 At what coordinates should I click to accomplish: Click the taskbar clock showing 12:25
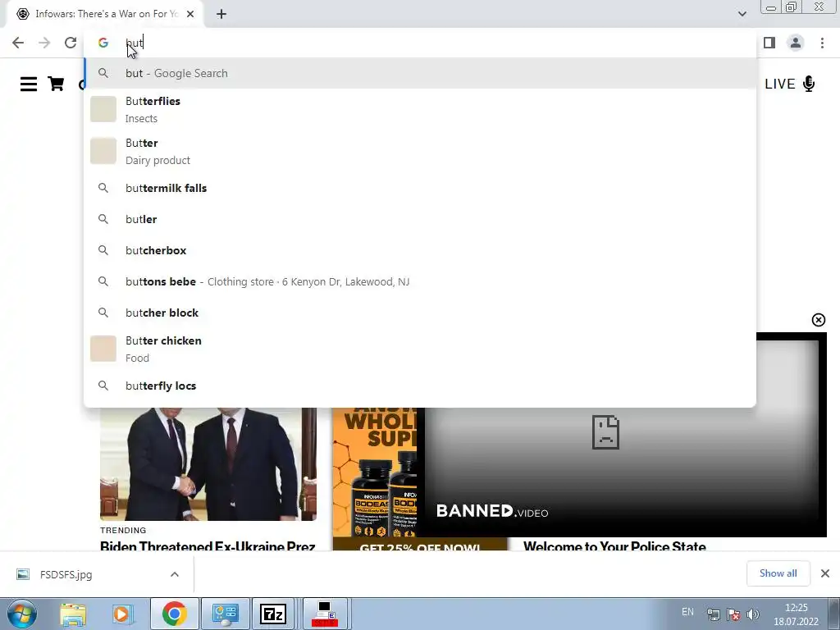coord(796,614)
